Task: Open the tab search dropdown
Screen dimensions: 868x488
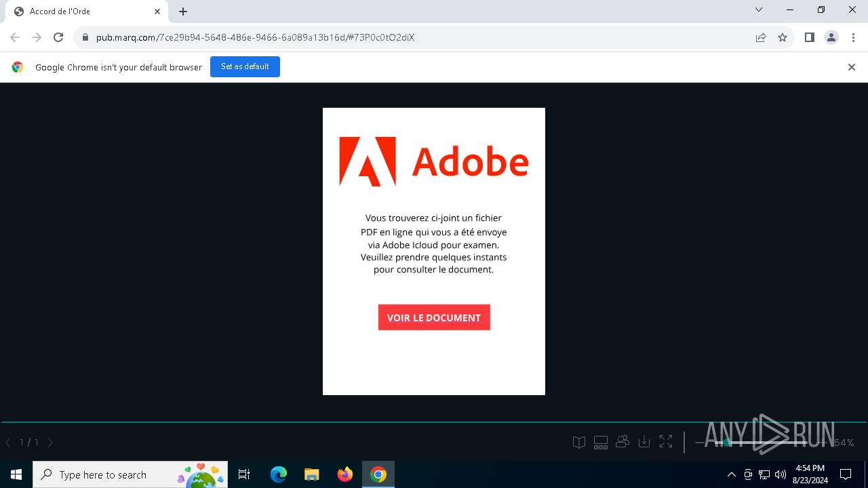Action: tap(759, 9)
